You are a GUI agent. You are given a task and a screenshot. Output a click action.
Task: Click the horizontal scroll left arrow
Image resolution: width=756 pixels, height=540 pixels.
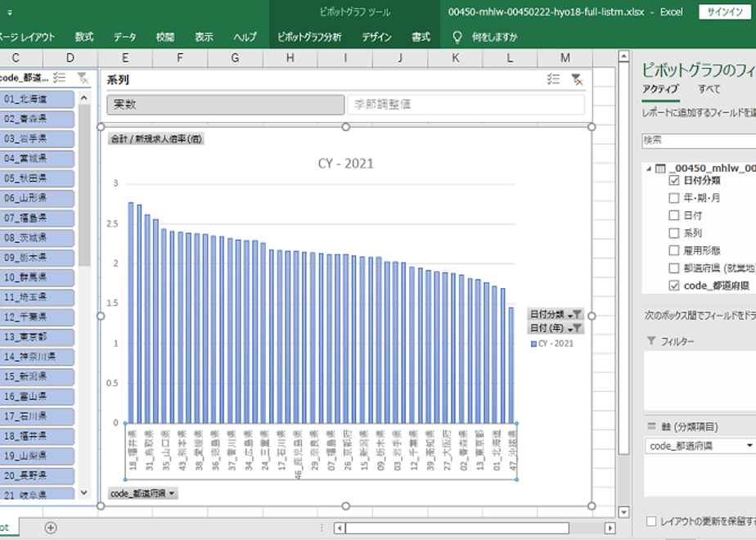[340, 528]
